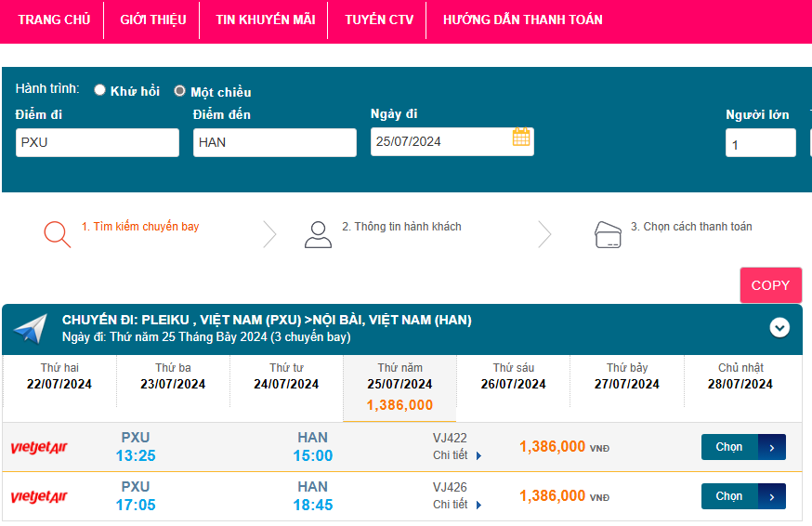Select the Khứ hồi round-trip option
The image size is (812, 526).
point(100,90)
